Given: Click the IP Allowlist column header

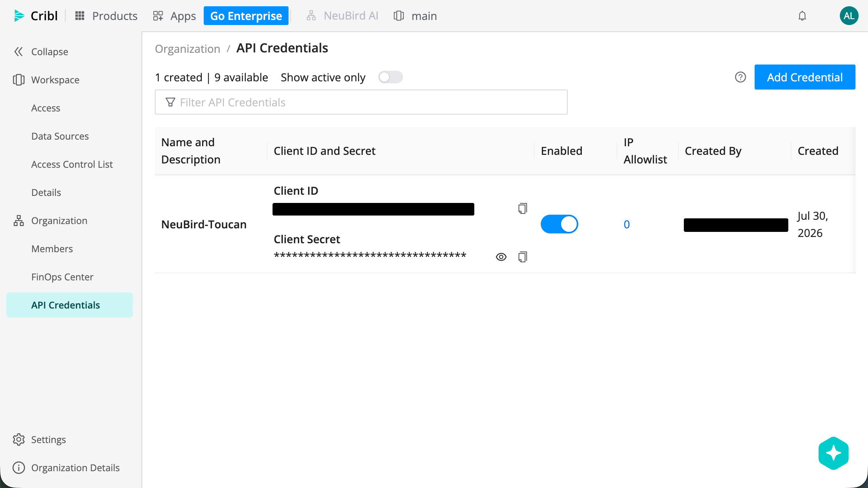Looking at the screenshot, I should (x=645, y=151).
